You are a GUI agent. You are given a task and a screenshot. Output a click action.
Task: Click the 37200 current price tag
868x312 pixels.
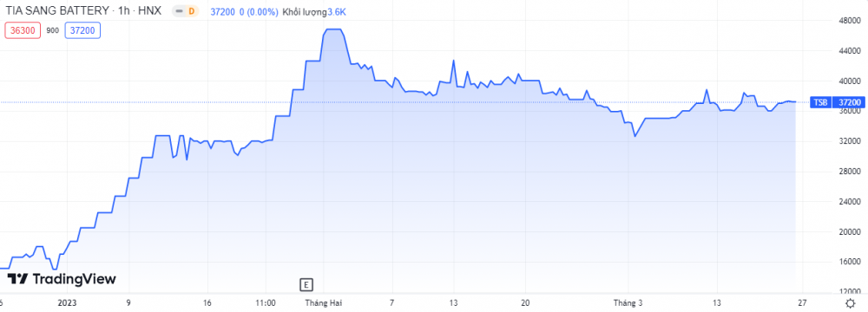click(849, 102)
